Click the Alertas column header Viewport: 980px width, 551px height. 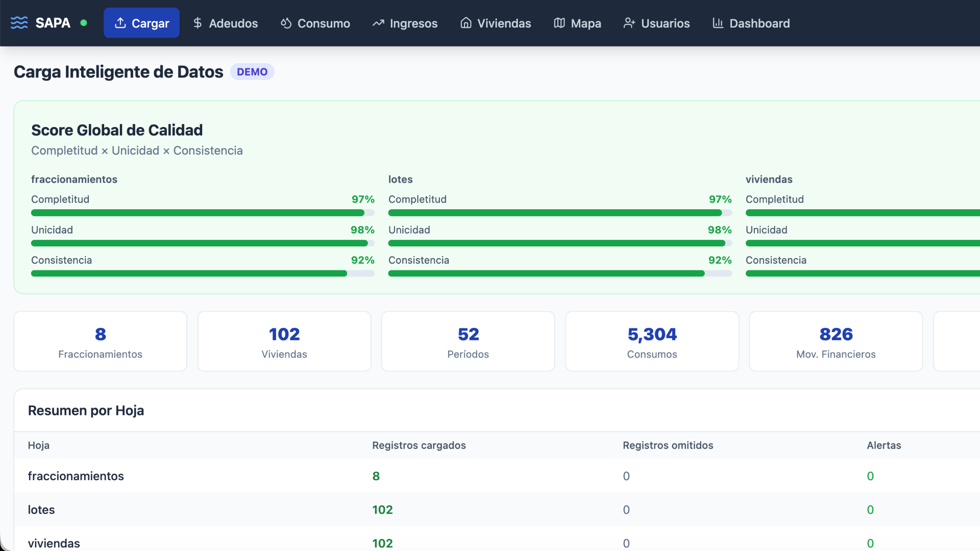(x=884, y=445)
